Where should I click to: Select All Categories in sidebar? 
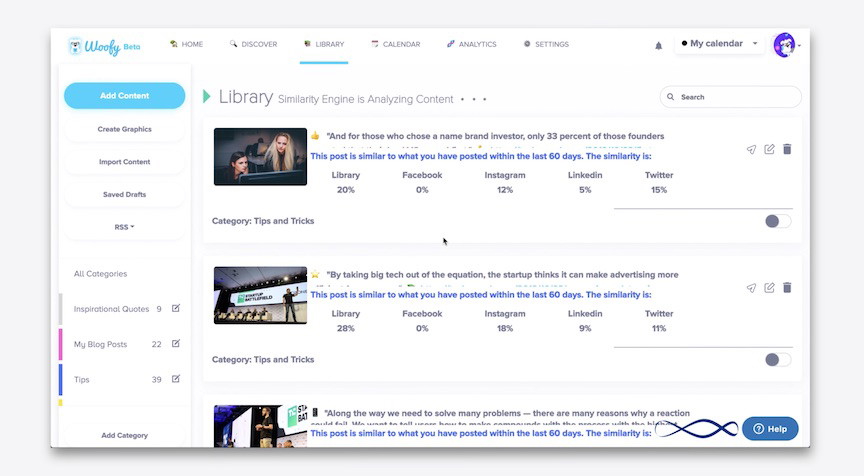click(100, 274)
